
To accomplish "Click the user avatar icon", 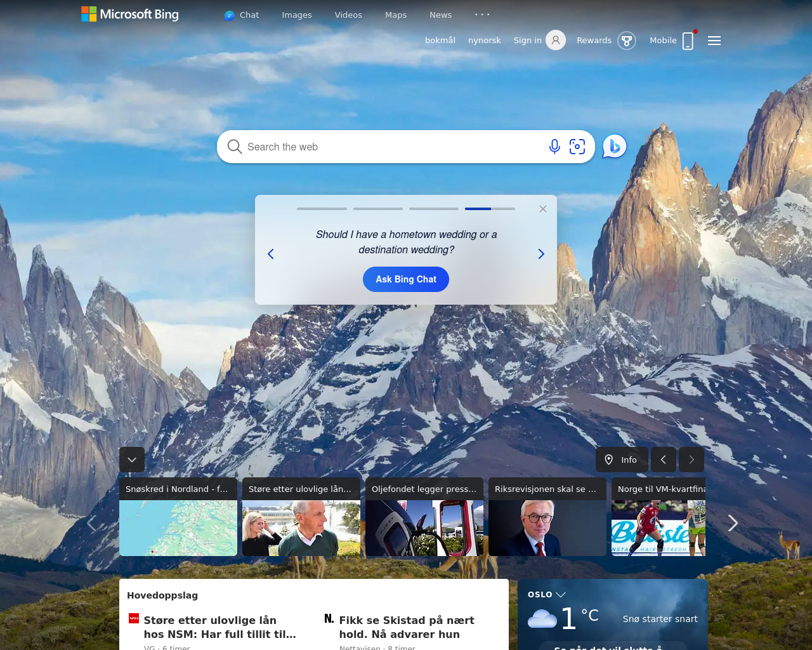I will pos(556,40).
